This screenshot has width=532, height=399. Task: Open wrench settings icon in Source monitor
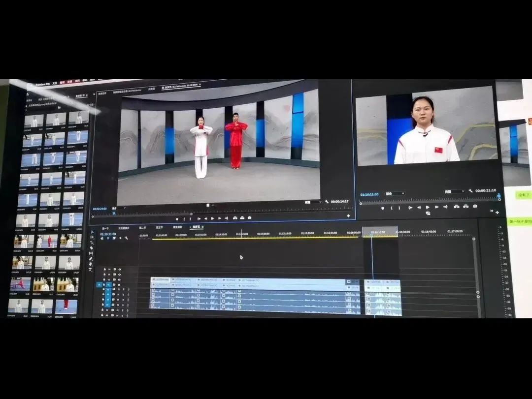pyautogui.click(x=327, y=202)
